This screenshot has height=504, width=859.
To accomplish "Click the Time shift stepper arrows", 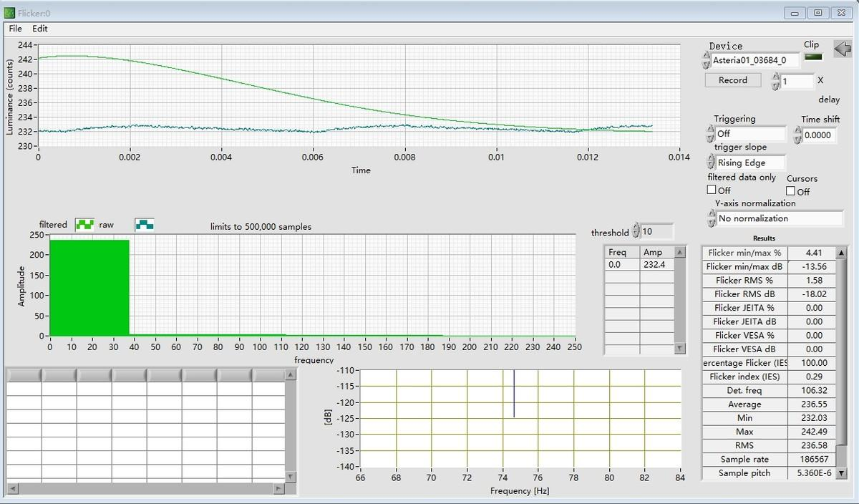I will click(799, 135).
